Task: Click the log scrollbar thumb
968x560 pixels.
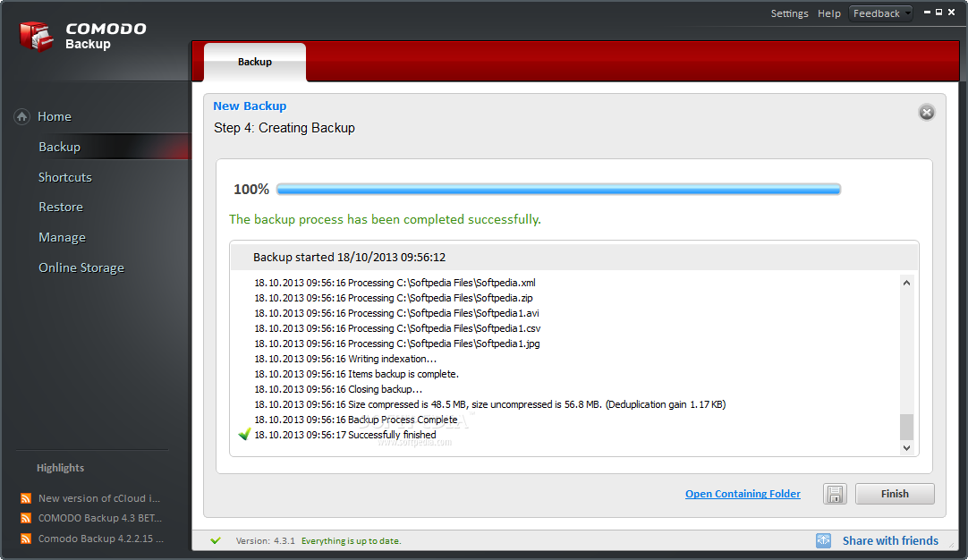Action: point(906,427)
